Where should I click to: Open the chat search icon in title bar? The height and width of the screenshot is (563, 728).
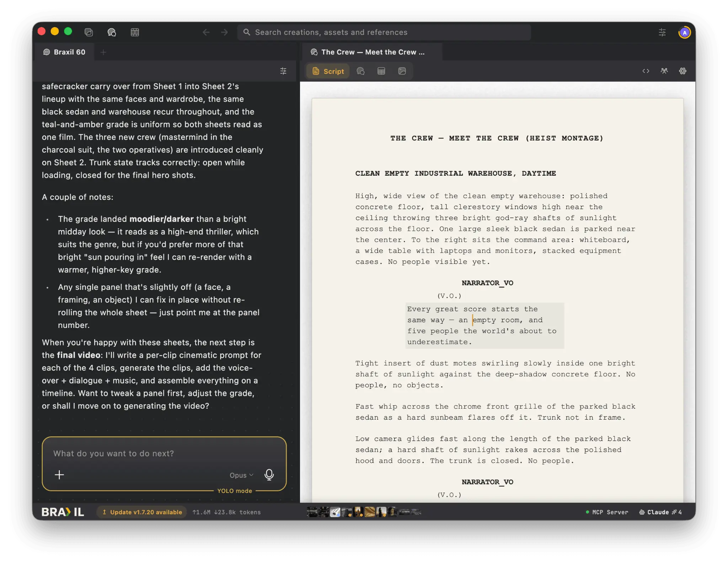pos(112,32)
